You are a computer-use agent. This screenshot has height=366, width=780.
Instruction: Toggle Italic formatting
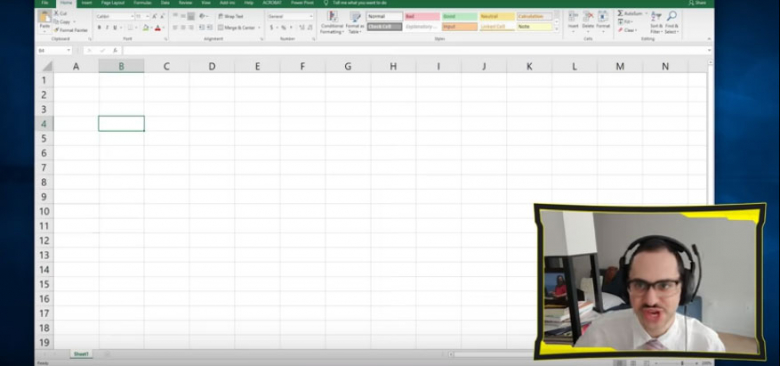pos(107,28)
